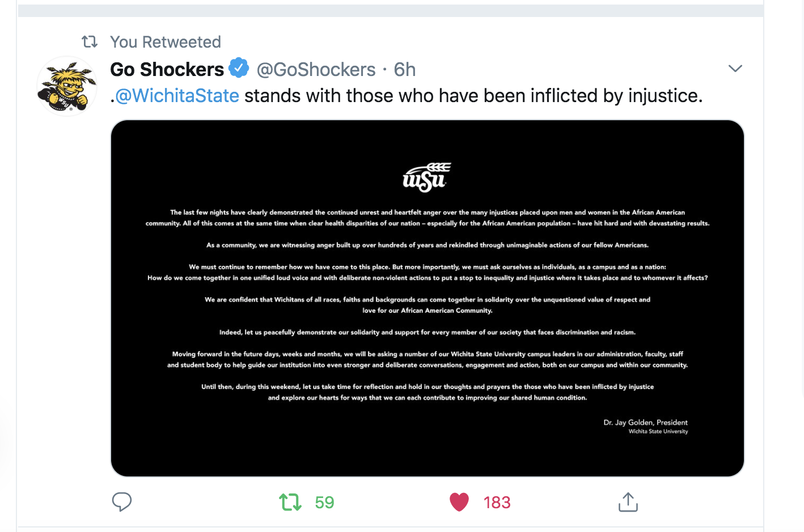Viewport: 804px width, 532px height.
Task: Follow the @WichitaState mention link
Action: click(x=177, y=96)
